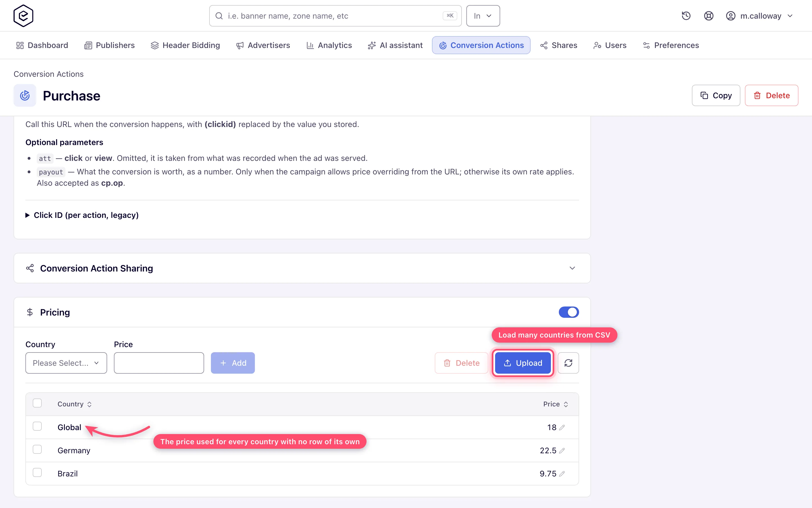Screen dimensions: 812x508
Task: Click the Upload CSV button
Action: click(523, 363)
